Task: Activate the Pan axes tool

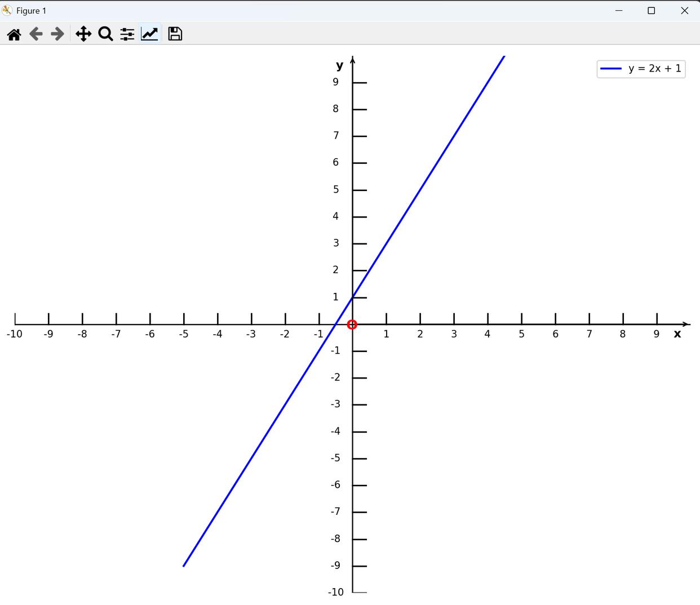Action: [83, 34]
